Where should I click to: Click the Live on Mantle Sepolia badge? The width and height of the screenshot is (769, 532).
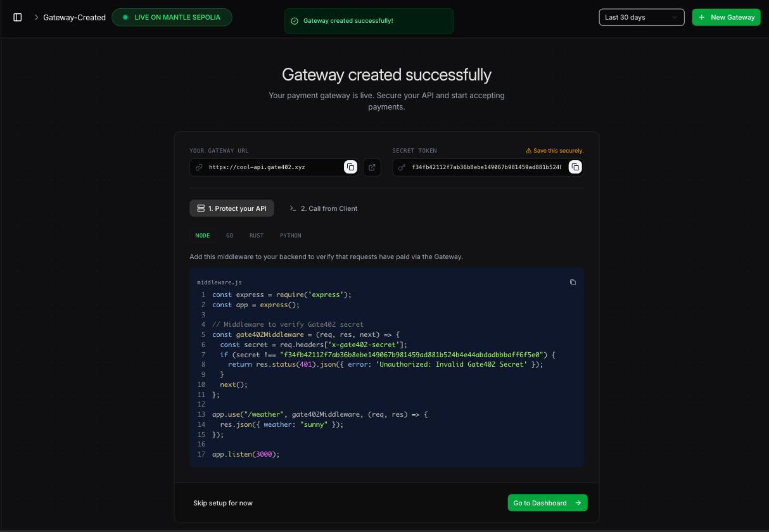tap(172, 17)
